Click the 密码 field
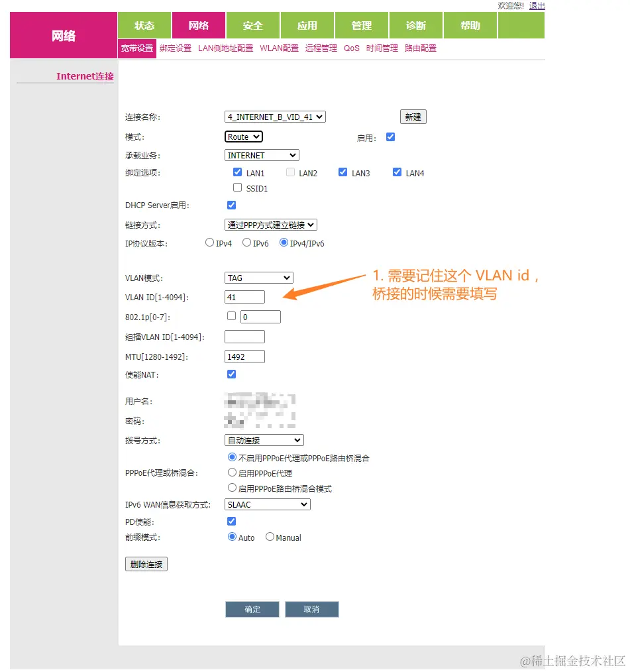Viewport: 630px width, 672px height. click(260, 421)
